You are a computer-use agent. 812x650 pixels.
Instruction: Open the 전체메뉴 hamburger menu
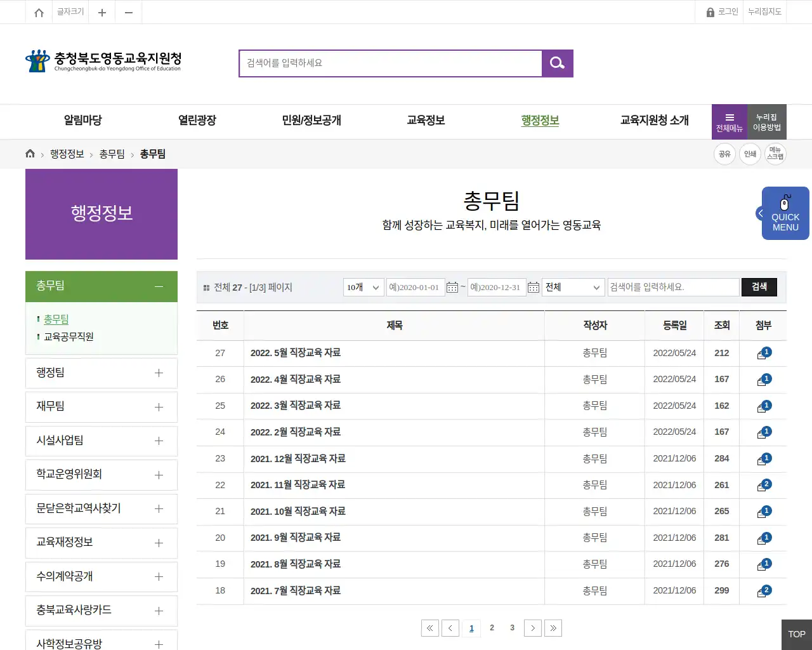pos(730,122)
